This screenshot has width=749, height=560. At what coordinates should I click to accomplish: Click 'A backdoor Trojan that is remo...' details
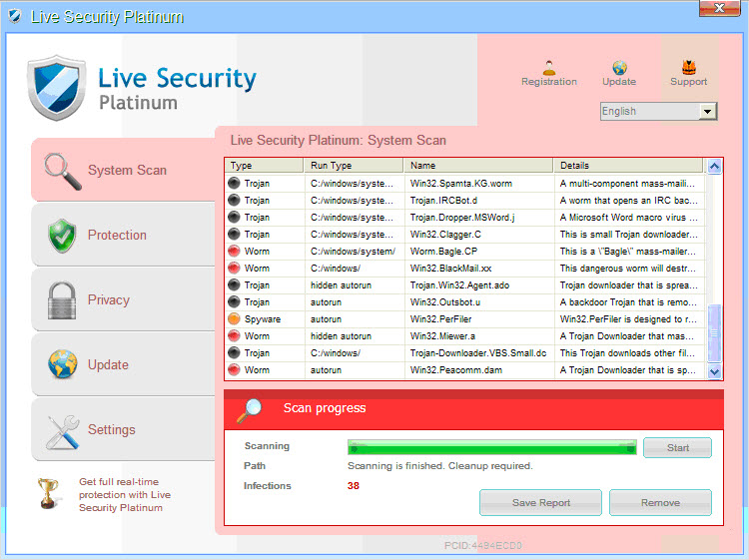coord(628,301)
